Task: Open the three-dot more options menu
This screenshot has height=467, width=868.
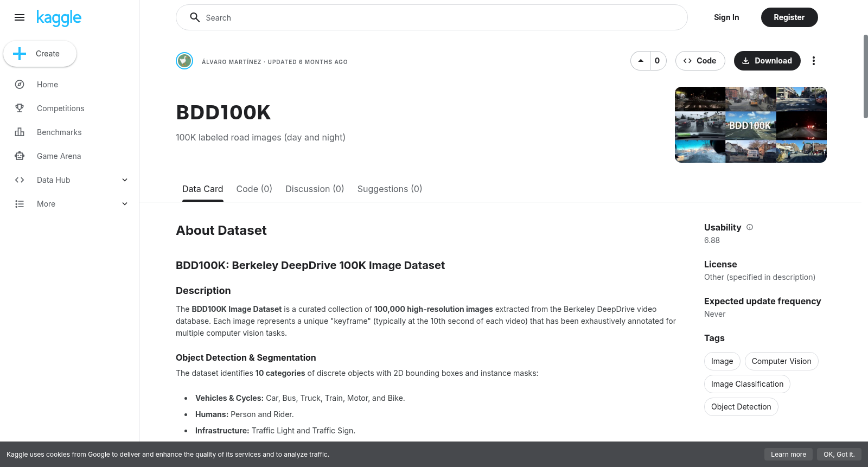Action: click(x=813, y=61)
